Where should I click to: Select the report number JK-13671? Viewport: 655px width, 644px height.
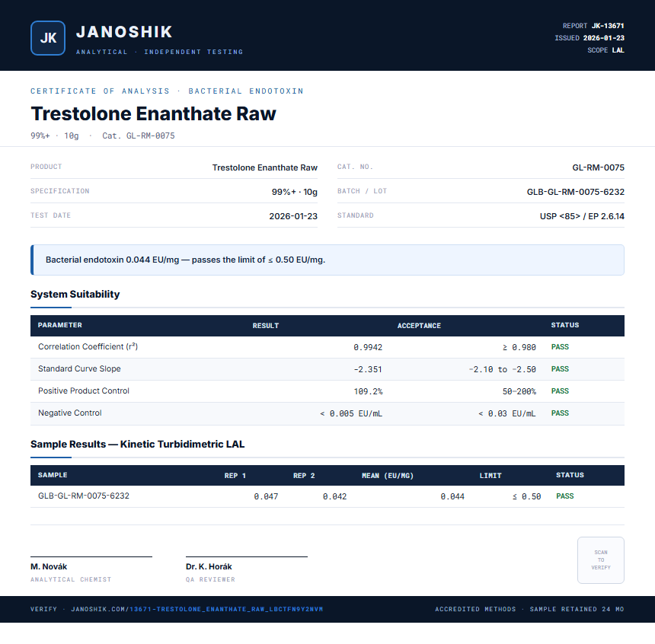pos(607,26)
